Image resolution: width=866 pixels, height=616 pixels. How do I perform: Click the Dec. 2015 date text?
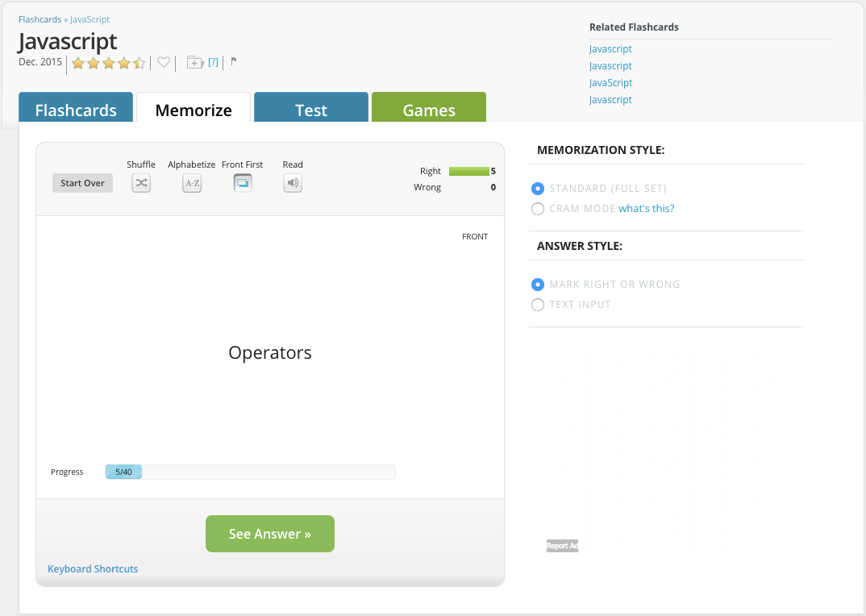click(40, 62)
